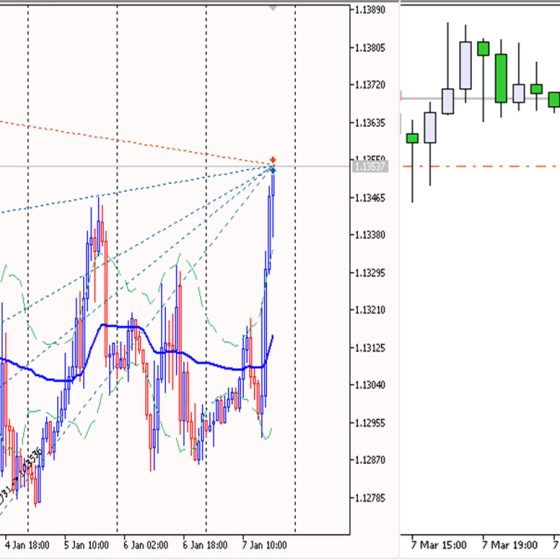Click the 5 Jan 10:00 time label
The image size is (560, 560).
pos(86,545)
